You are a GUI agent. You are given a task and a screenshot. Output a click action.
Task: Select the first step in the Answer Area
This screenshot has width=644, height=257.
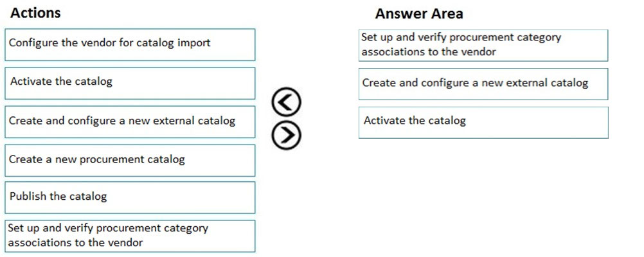(x=483, y=46)
